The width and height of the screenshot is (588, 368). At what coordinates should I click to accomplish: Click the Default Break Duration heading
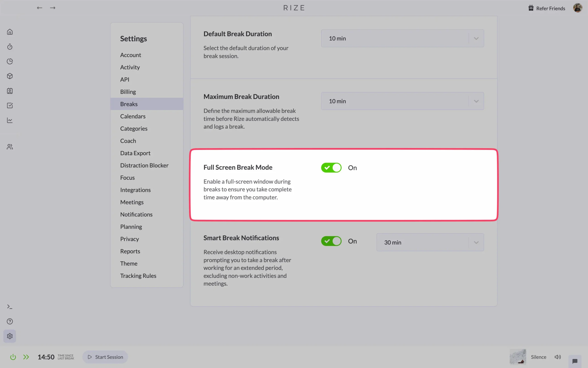coord(238,34)
